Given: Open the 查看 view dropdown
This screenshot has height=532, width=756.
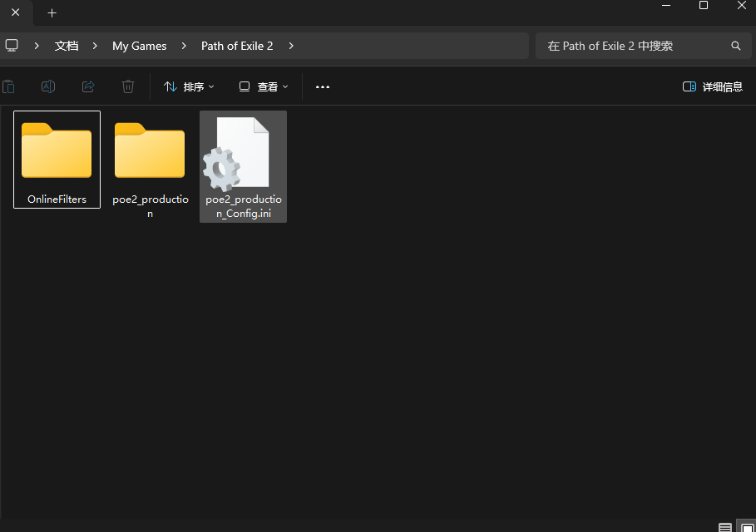Looking at the screenshot, I should point(264,86).
